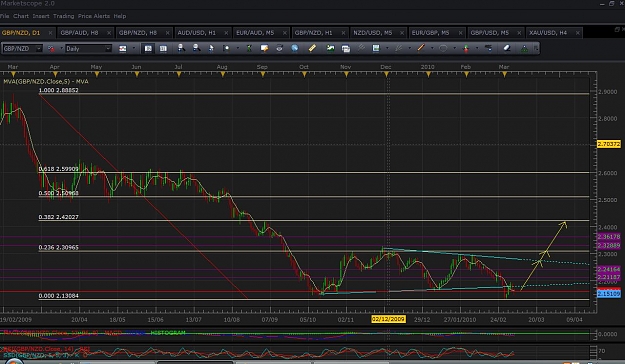The height and width of the screenshot is (364, 625).
Task: Click the purple 2.36178 price level label
Action: point(609,237)
